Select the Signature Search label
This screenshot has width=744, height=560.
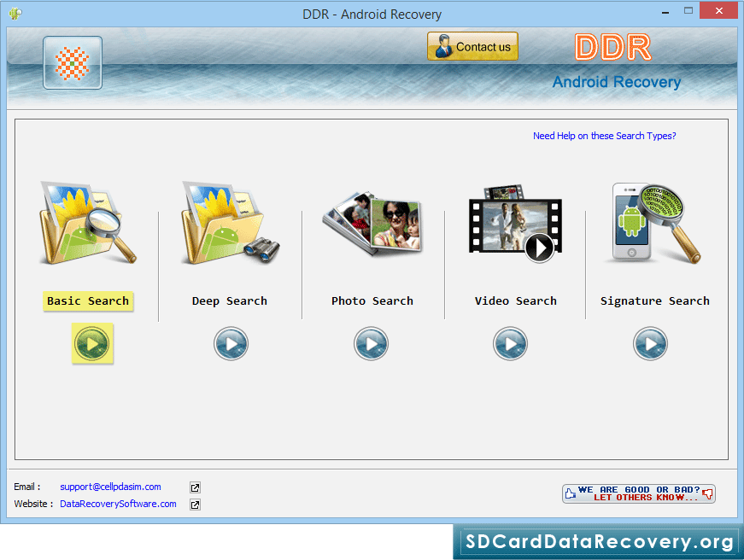655,301
